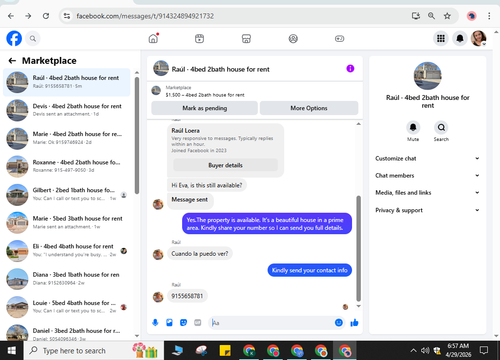Open the Facebook search magnifier

[x=33, y=39]
